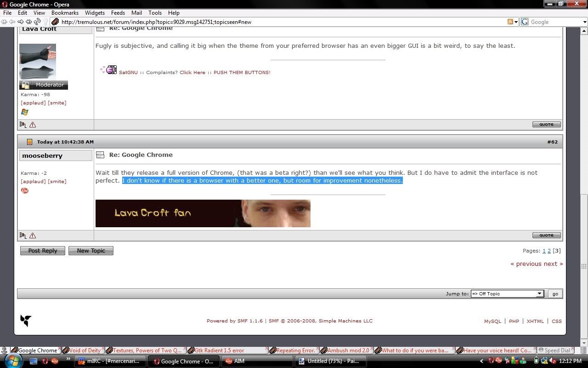This screenshot has height=368, width=588.
Task: Close the 'Repeating Error.' tab
Action: pyautogui.click(x=317, y=349)
